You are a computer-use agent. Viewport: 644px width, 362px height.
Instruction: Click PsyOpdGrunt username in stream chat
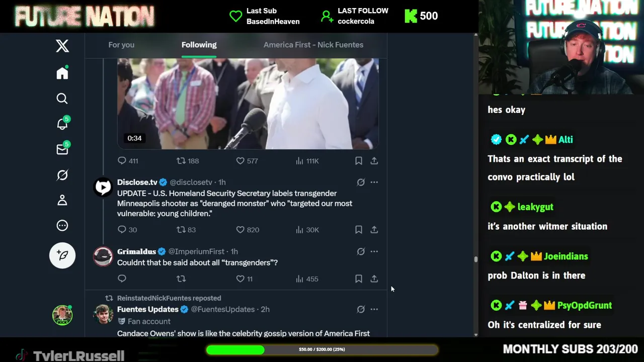tap(585, 305)
